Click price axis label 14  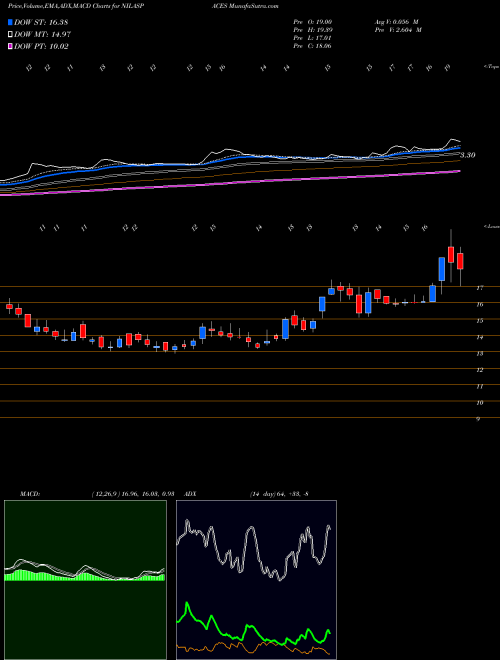click(479, 337)
